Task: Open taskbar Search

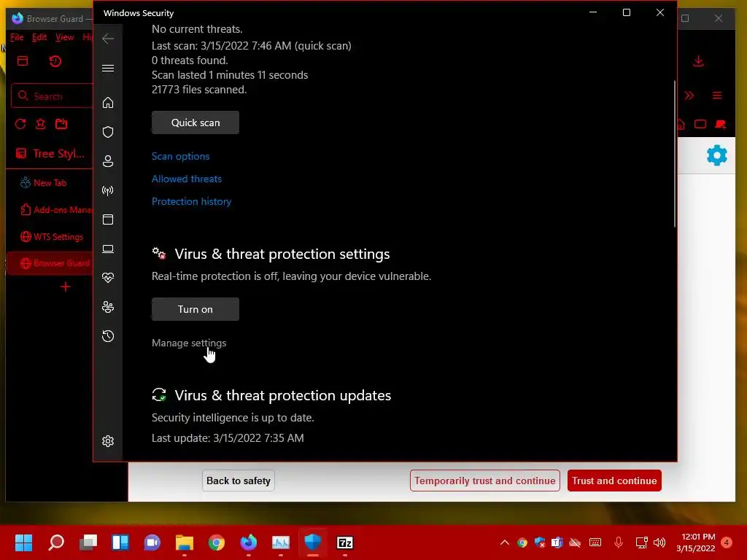Action: pos(56,542)
